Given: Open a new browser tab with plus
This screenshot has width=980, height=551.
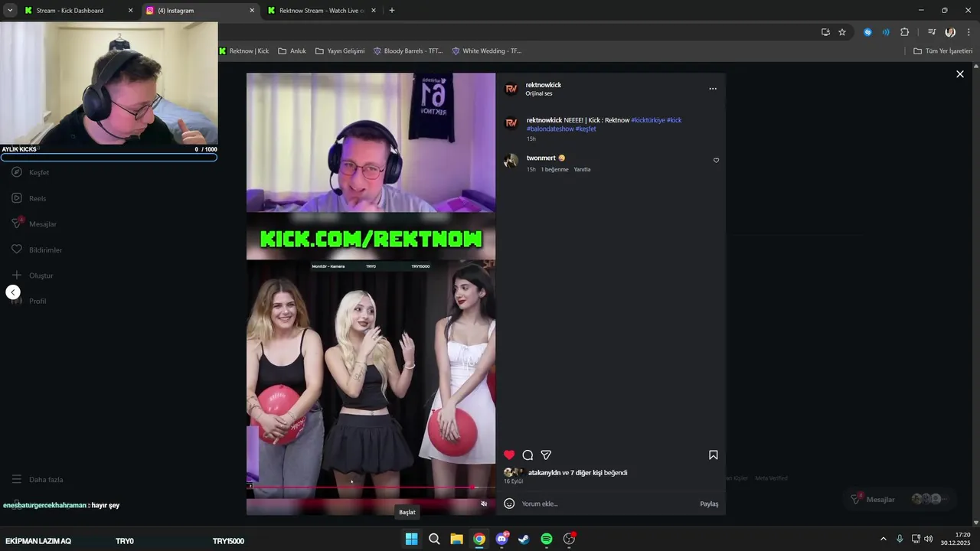Looking at the screenshot, I should [x=392, y=11].
